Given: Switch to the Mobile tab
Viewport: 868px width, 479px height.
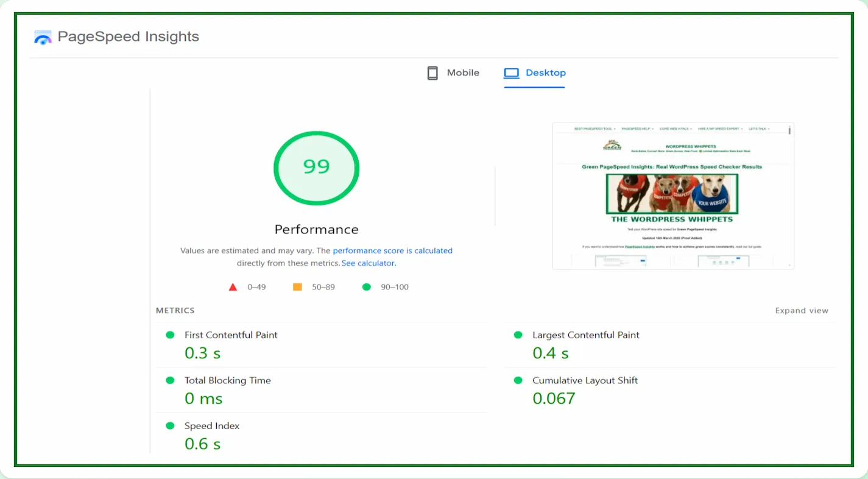Looking at the screenshot, I should (453, 73).
